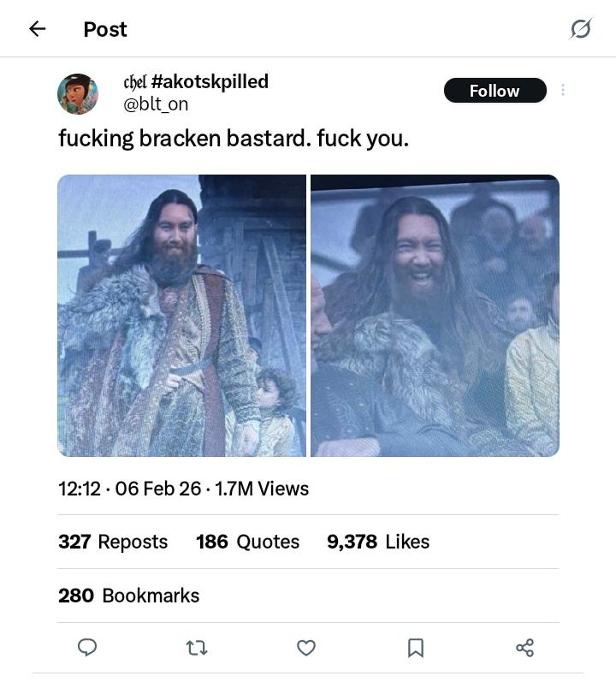The height and width of the screenshot is (682, 616).
Task: Share the post via share icon
Action: 525,648
